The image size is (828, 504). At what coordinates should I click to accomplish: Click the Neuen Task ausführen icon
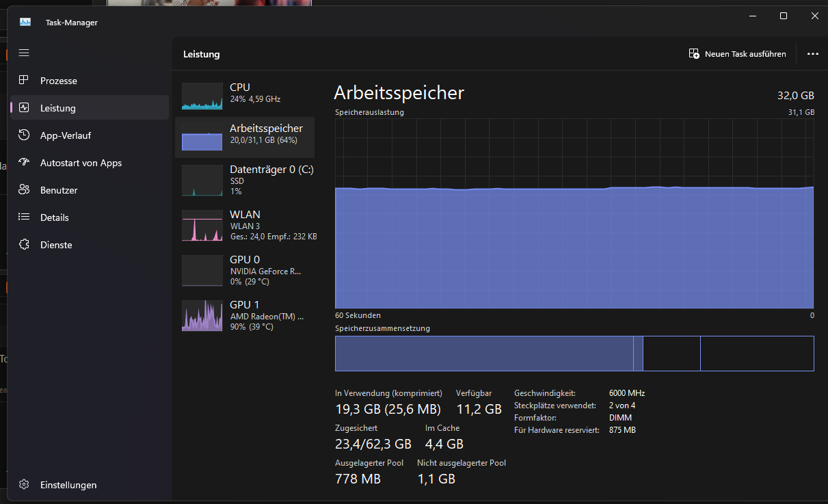coord(694,53)
